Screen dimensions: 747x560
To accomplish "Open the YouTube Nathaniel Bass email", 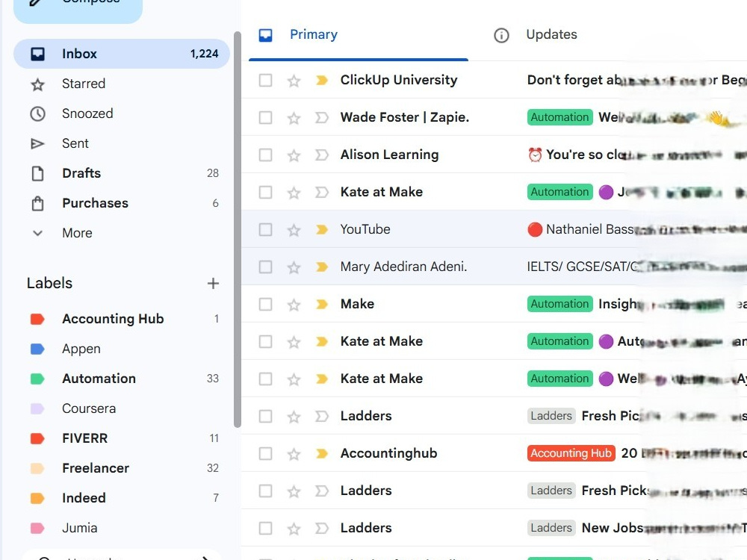I will tap(494, 230).
